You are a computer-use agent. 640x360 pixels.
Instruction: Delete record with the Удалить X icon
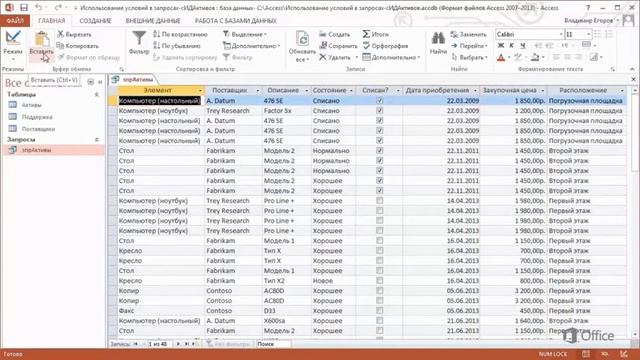(x=323, y=57)
